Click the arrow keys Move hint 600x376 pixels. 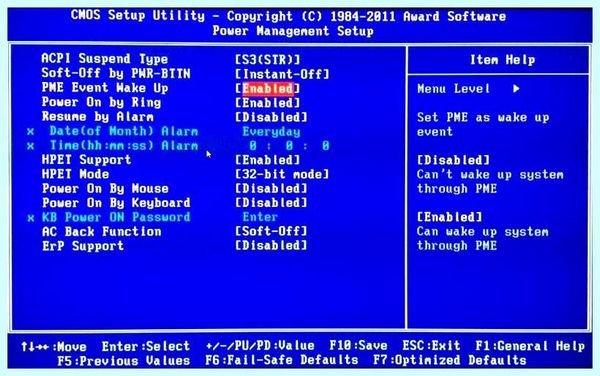tap(54, 347)
